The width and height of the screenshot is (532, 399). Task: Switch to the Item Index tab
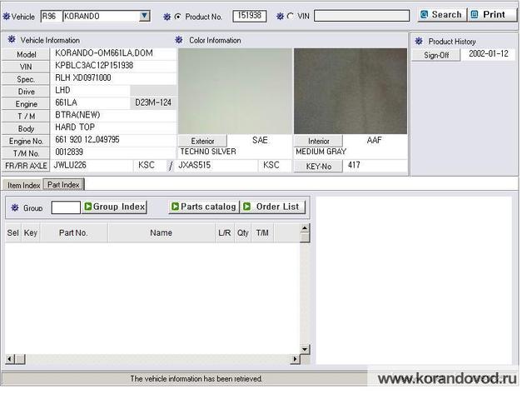click(x=22, y=185)
